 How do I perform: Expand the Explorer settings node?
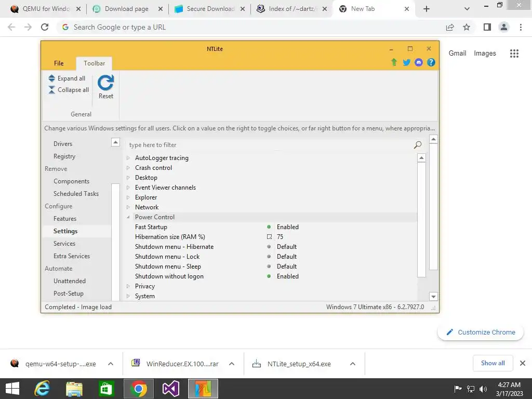point(128,197)
